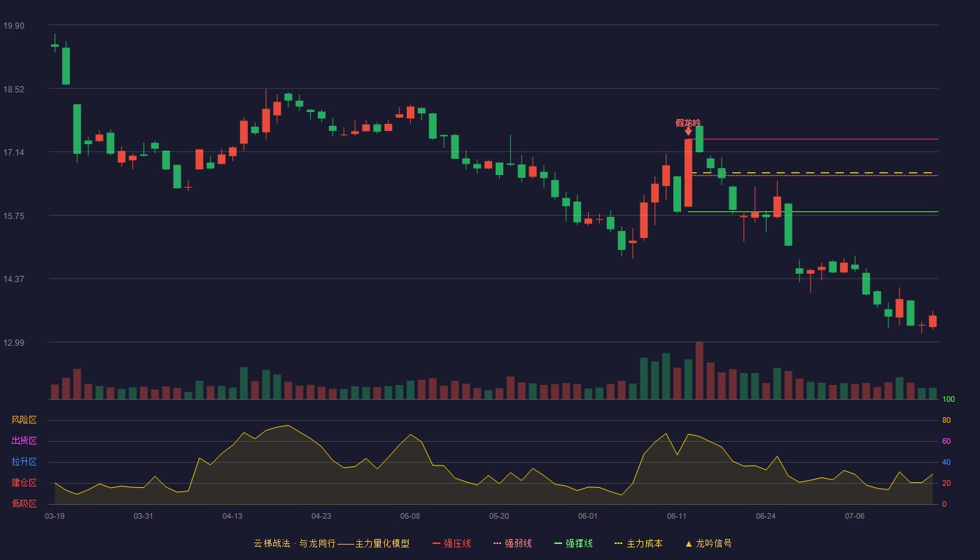Toggle the 强撑线 legend entry
Screen dimensions: 980x560
573,543
